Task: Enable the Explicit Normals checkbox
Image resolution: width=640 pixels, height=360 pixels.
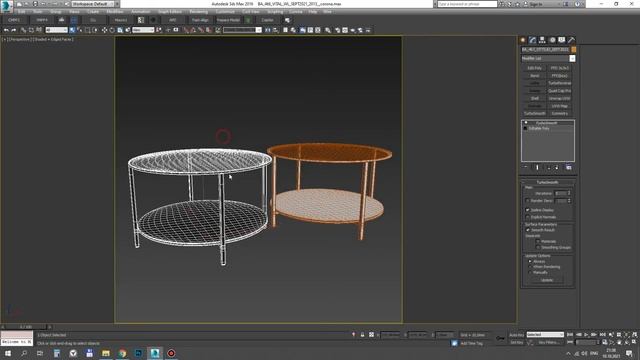Action: coord(527,217)
